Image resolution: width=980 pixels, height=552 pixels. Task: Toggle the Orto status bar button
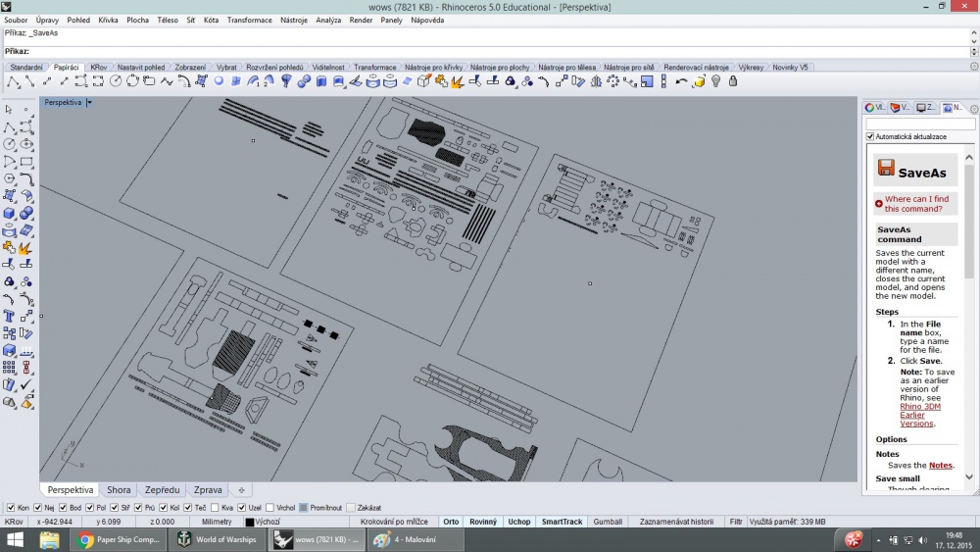coord(451,522)
